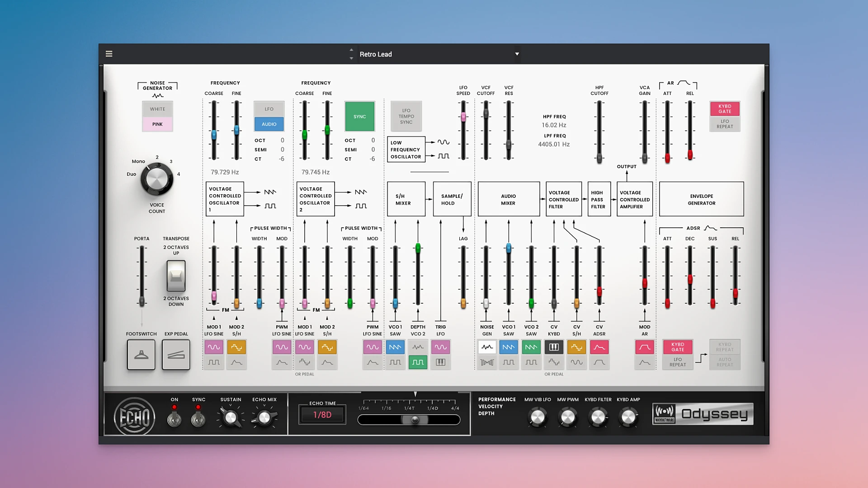Screen dimensions: 868x488
Task: Select the sine wave icon under PWM LFO SINE
Action: (x=282, y=347)
